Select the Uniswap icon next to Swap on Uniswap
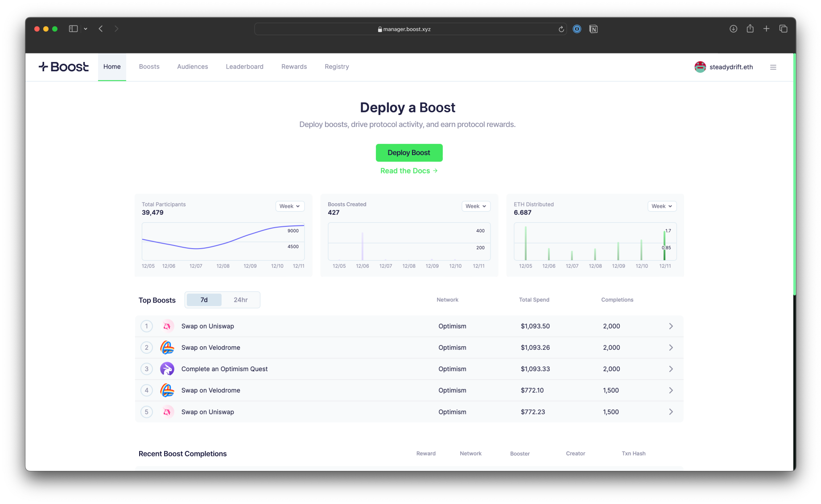This screenshot has width=821, height=504. (x=168, y=326)
